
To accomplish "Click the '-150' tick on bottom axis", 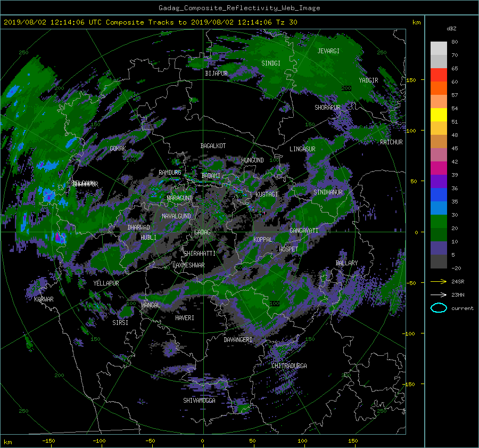I will (x=48, y=441).
